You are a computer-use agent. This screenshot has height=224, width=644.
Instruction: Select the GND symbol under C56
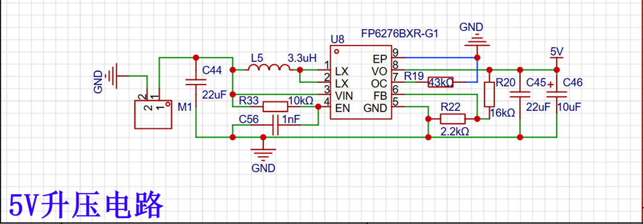point(263,155)
